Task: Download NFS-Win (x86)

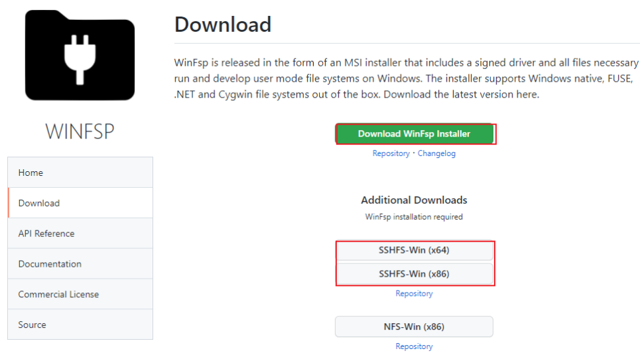Action: 414,326
